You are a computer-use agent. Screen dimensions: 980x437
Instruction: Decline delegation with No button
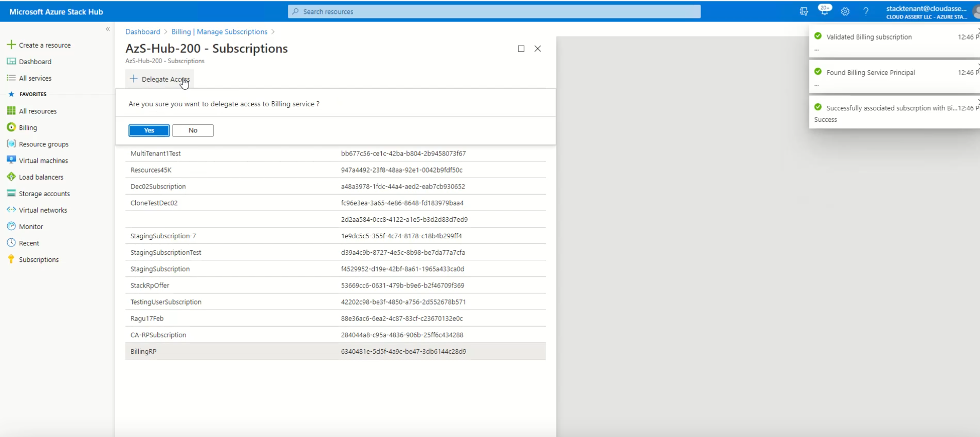(193, 130)
